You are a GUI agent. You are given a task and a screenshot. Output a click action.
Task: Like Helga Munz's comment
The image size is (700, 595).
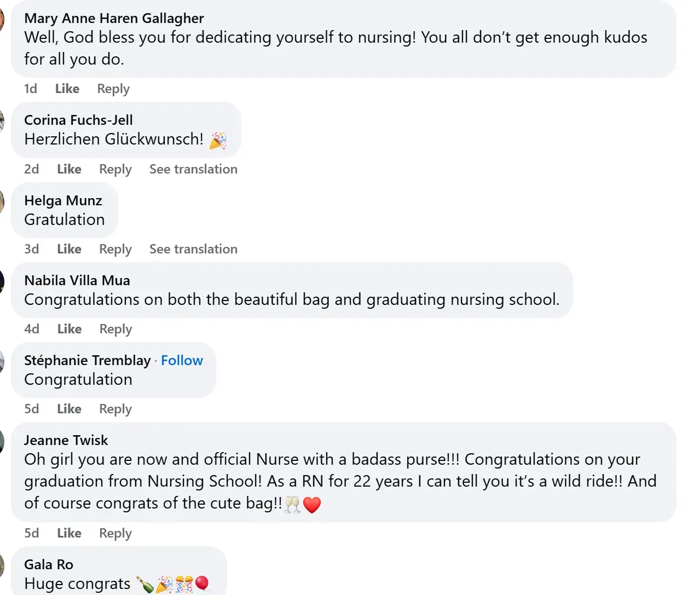(69, 249)
